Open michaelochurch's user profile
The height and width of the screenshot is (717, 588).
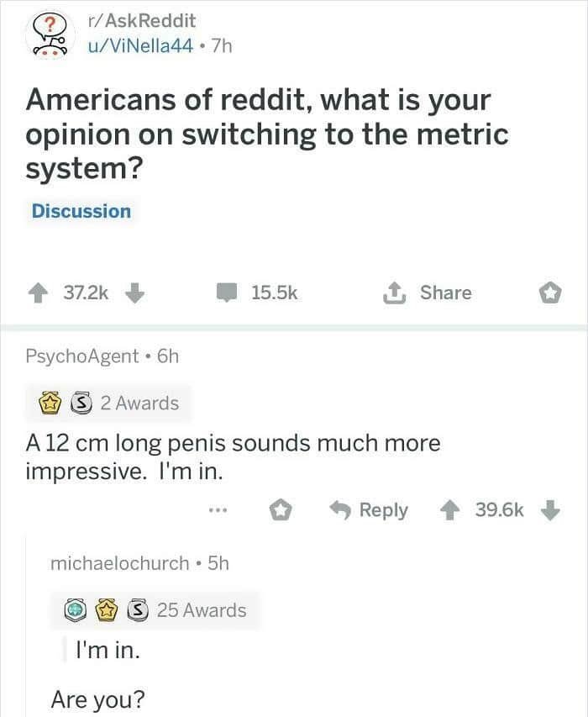coord(120,563)
